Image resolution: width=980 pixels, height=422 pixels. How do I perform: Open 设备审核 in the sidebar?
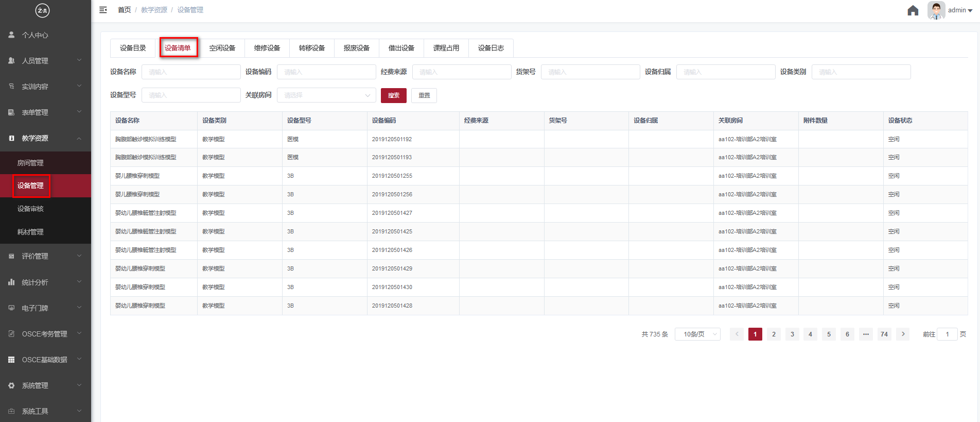click(x=45, y=209)
